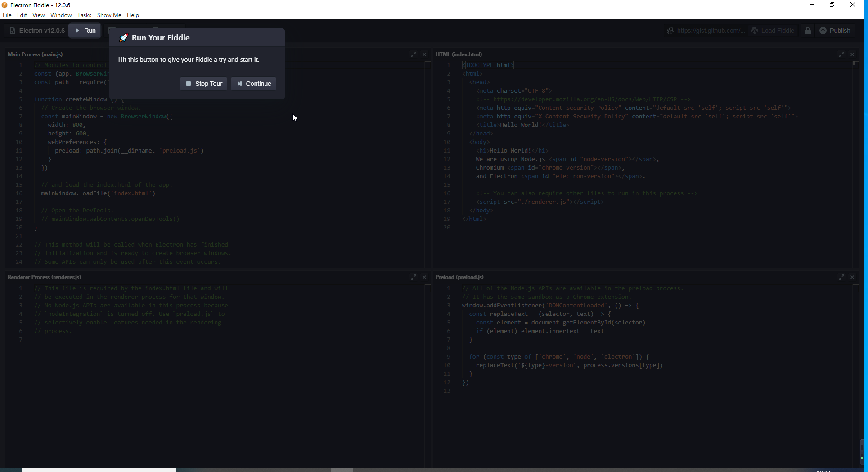Screen dimensions: 868x472
Task: Close the HTML (index.html) editor
Action: (852, 54)
